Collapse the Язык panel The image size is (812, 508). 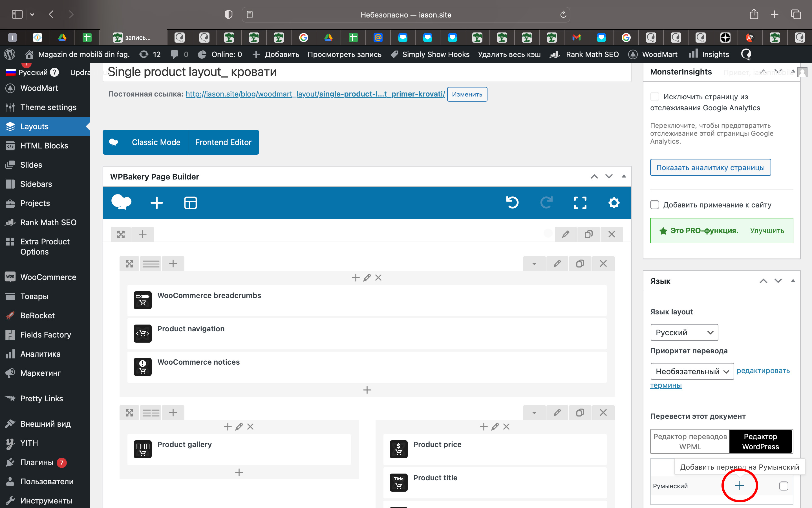[x=793, y=281]
